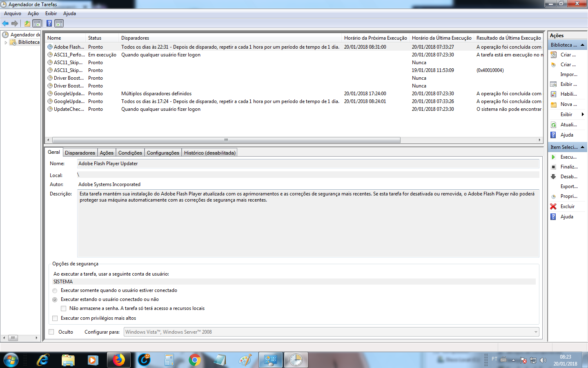588x368 pixels.
Task: Click the clock icon of UpdateChec... task
Action: point(50,109)
